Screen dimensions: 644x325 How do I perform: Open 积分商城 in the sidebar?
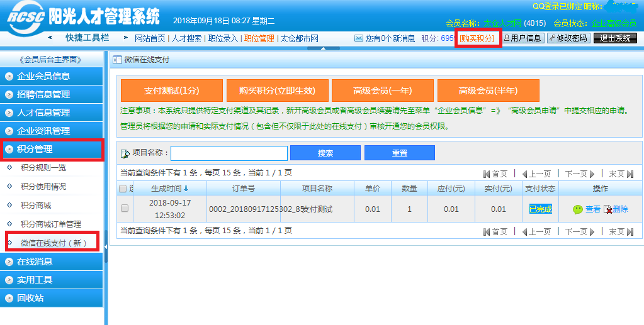[x=36, y=206]
